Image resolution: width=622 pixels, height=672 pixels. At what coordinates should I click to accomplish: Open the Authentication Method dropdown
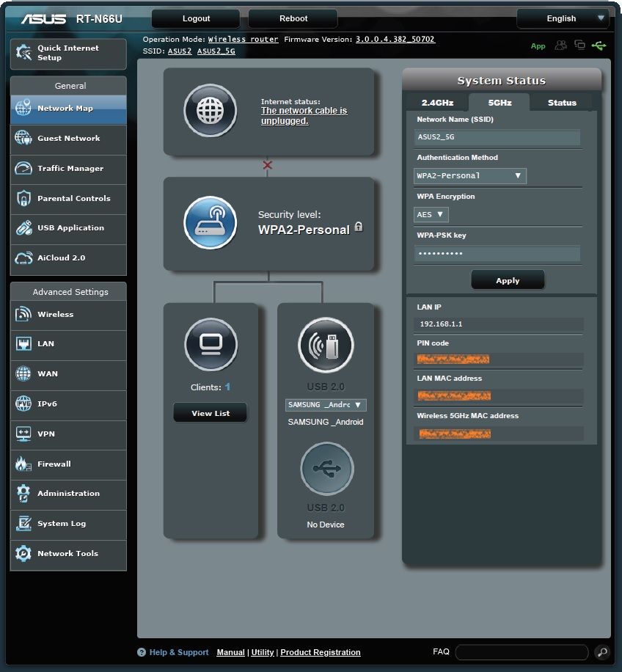click(x=469, y=175)
